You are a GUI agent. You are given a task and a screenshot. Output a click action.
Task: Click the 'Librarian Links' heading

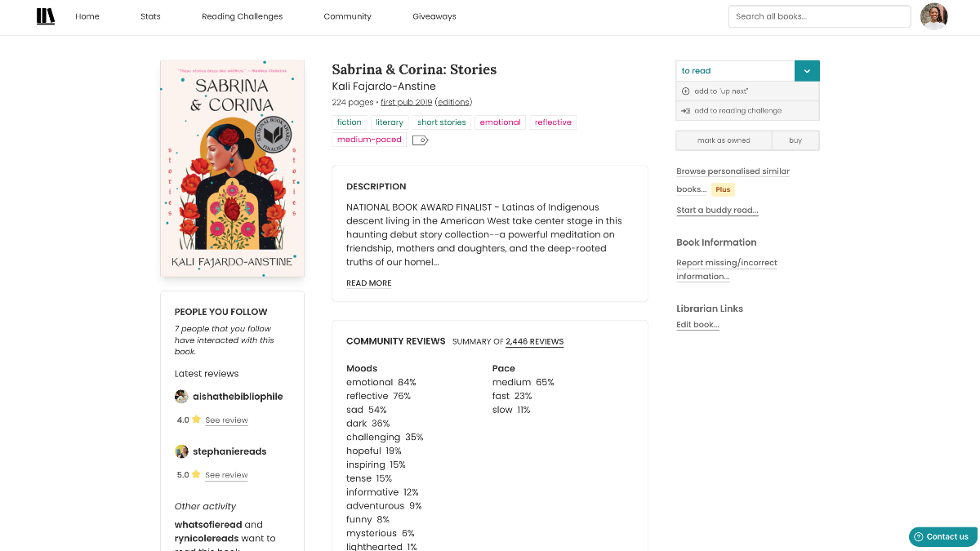point(710,309)
